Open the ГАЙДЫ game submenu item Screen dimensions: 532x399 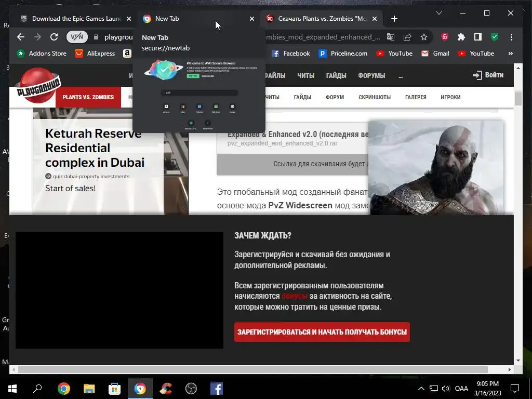click(x=302, y=97)
